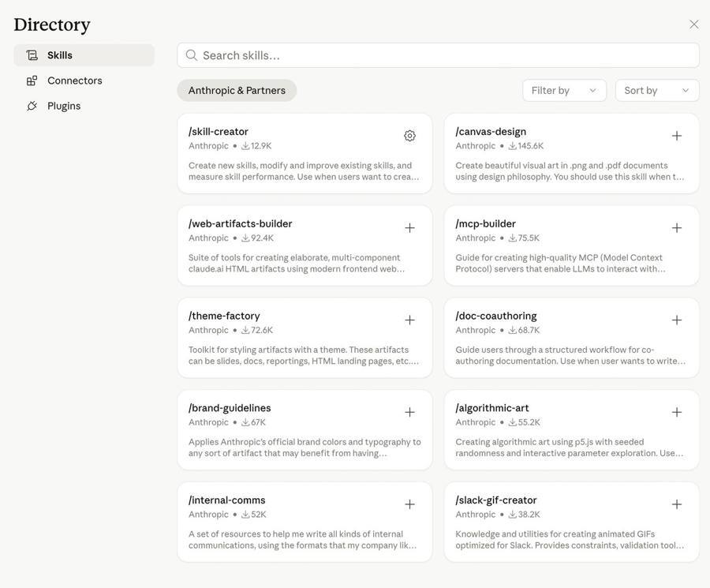Image resolution: width=710 pixels, height=588 pixels.
Task: Click the Plugins plug icon in sidebar
Action: [32, 106]
